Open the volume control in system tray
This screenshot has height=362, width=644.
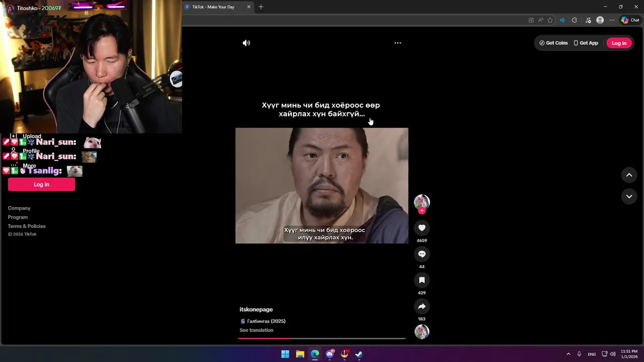[x=613, y=354]
